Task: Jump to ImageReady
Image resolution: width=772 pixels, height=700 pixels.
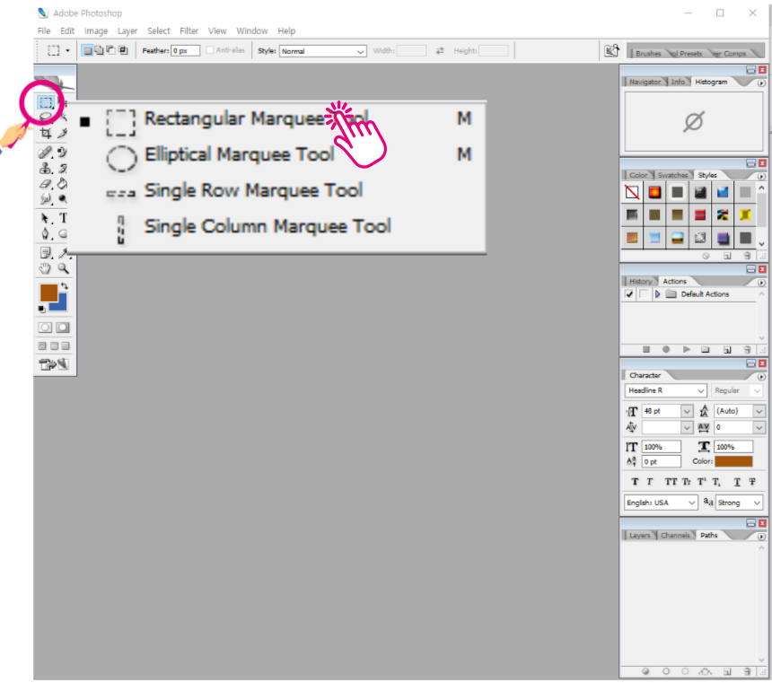Action: pos(54,364)
